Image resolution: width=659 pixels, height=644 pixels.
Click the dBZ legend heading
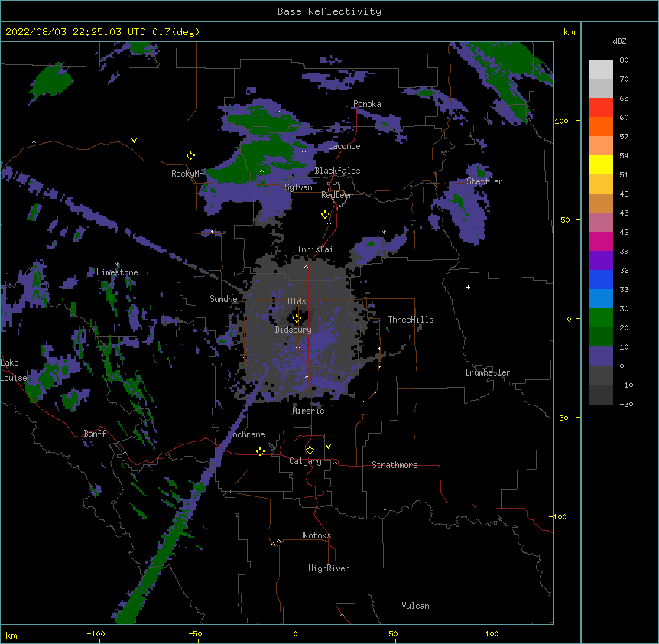point(619,41)
